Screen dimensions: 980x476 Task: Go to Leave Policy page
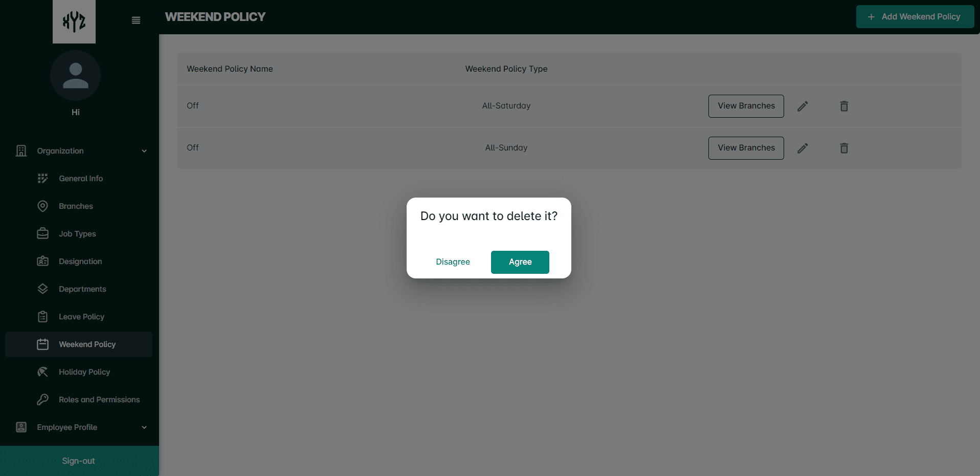coord(81,317)
